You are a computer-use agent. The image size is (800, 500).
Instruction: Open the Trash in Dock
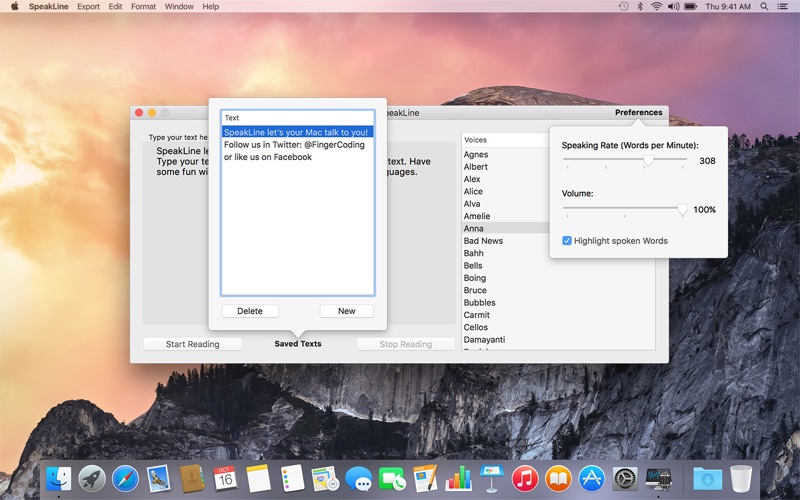[741, 479]
